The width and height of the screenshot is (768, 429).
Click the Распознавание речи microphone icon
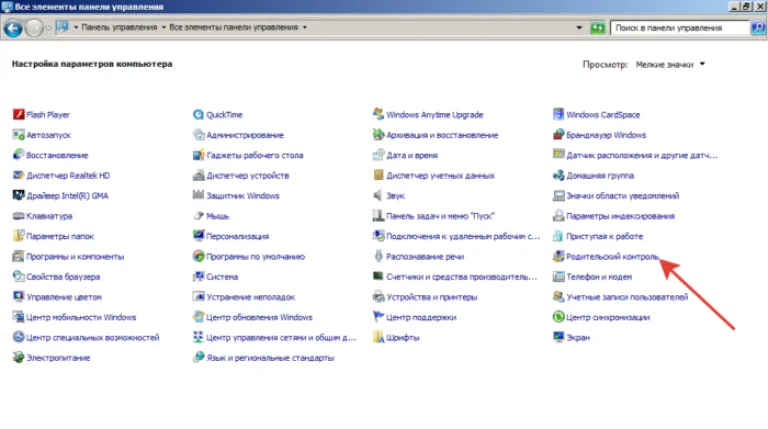click(x=378, y=256)
